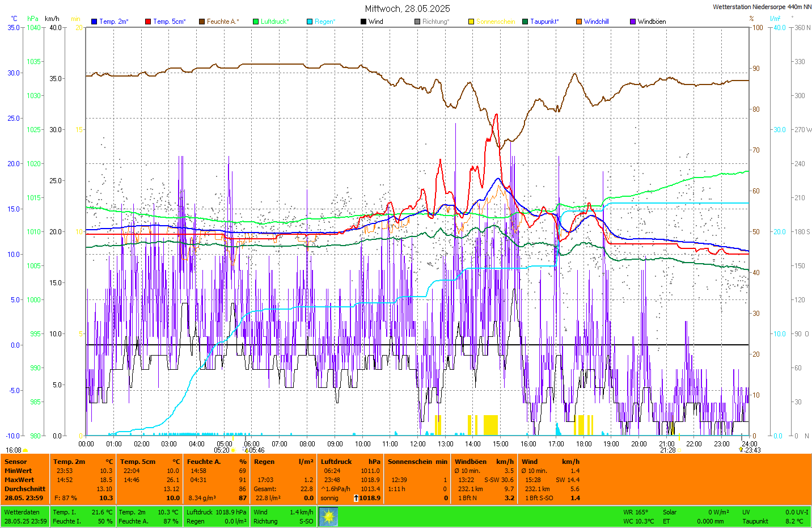The image size is (812, 528).
Task: Click the cyan Regen legend square
Action: 310,22
